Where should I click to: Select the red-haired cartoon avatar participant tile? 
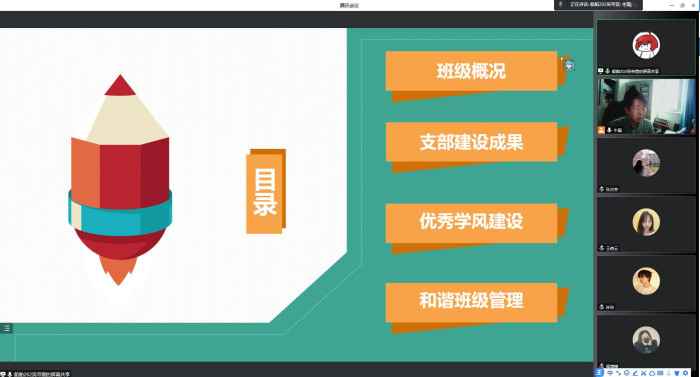(x=646, y=47)
